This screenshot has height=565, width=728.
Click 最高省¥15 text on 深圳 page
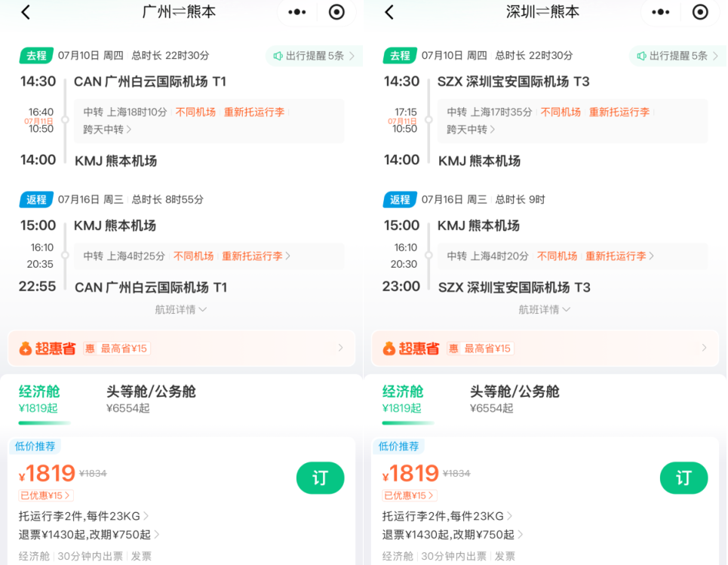(487, 349)
